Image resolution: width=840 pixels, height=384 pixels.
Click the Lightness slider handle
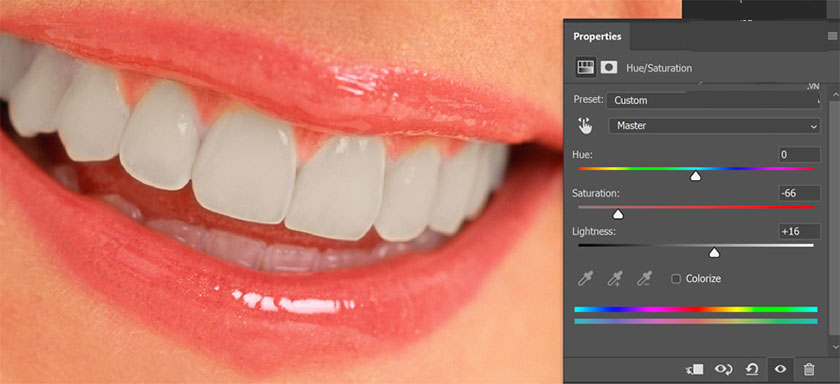click(714, 253)
